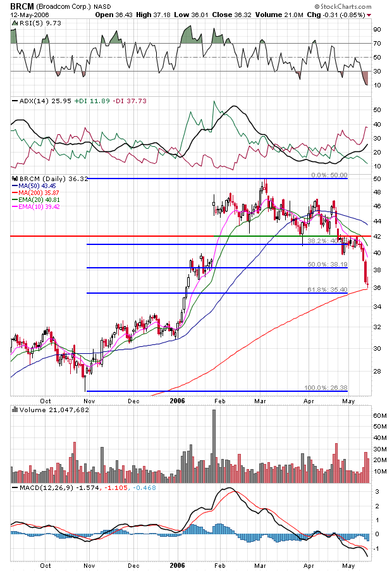Click the 42 tick on the price axis
392x571 pixels.
point(377,236)
